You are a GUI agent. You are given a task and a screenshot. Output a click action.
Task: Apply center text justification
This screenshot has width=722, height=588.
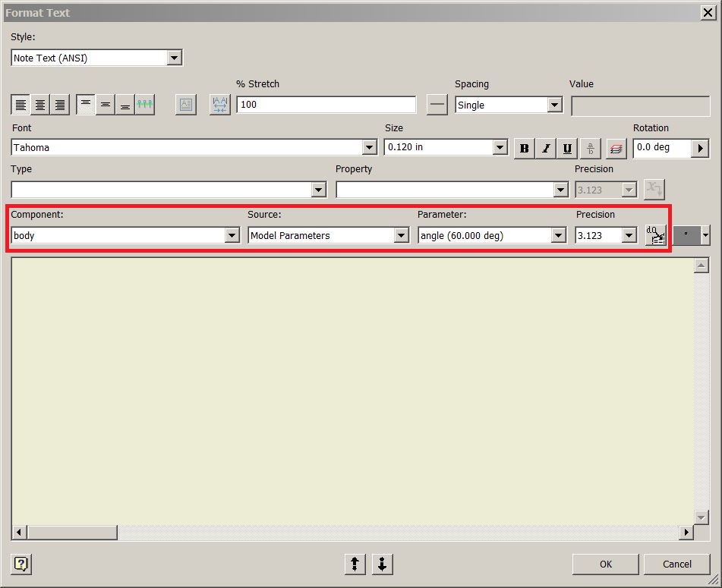click(40, 105)
